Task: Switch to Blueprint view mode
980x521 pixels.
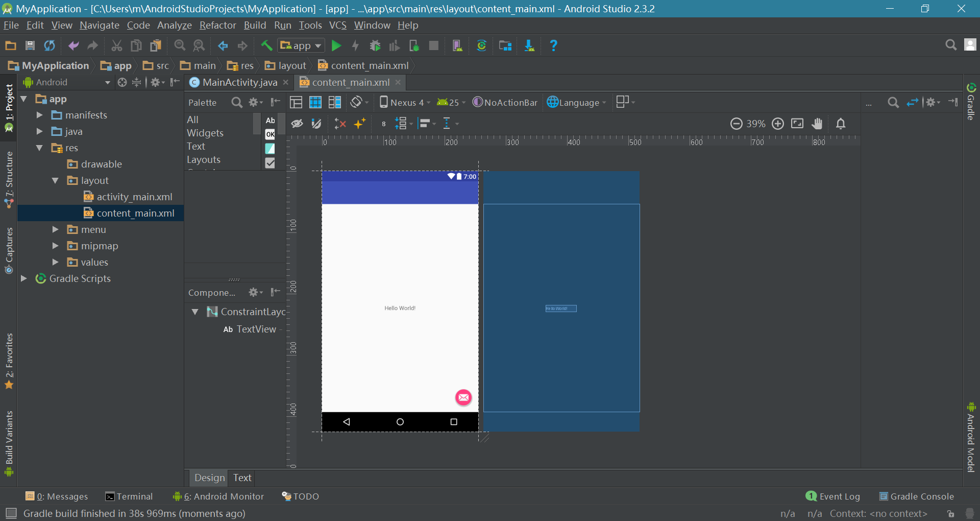Action: pos(315,103)
